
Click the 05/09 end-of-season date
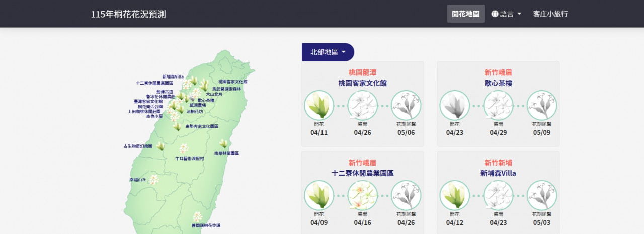[542, 133]
